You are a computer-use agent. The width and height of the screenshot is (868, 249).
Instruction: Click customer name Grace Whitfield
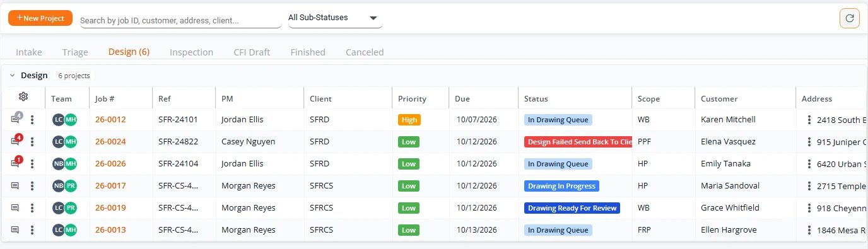730,208
